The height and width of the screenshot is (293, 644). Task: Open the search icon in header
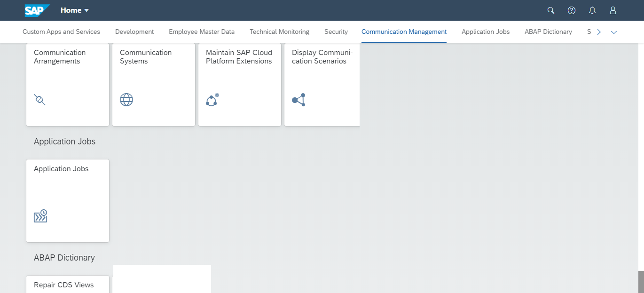551,10
